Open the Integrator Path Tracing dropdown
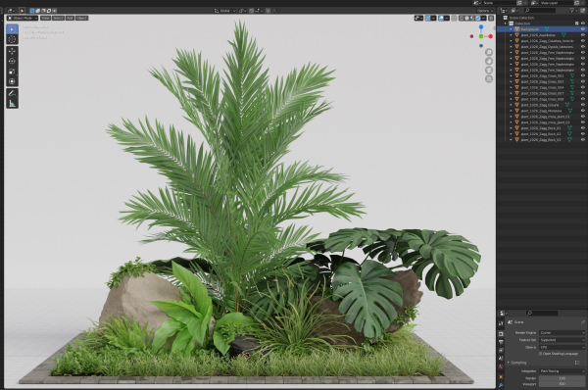588x390 pixels. (562, 371)
